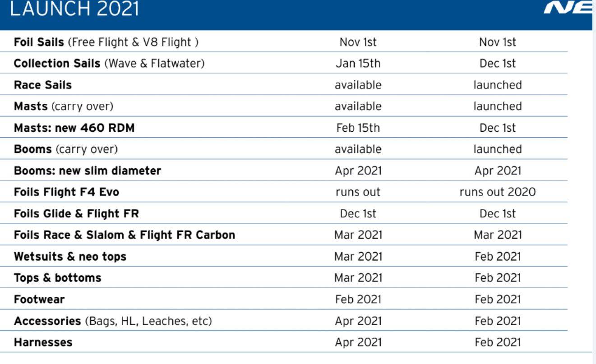
Task: Select the Feb 15th date cell
Action: (x=358, y=128)
